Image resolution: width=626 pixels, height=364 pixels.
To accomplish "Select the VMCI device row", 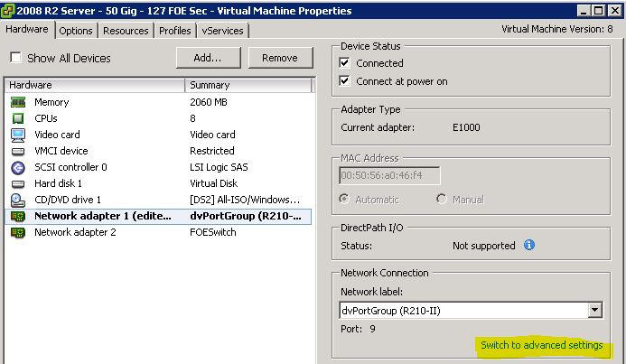I will [x=158, y=151].
